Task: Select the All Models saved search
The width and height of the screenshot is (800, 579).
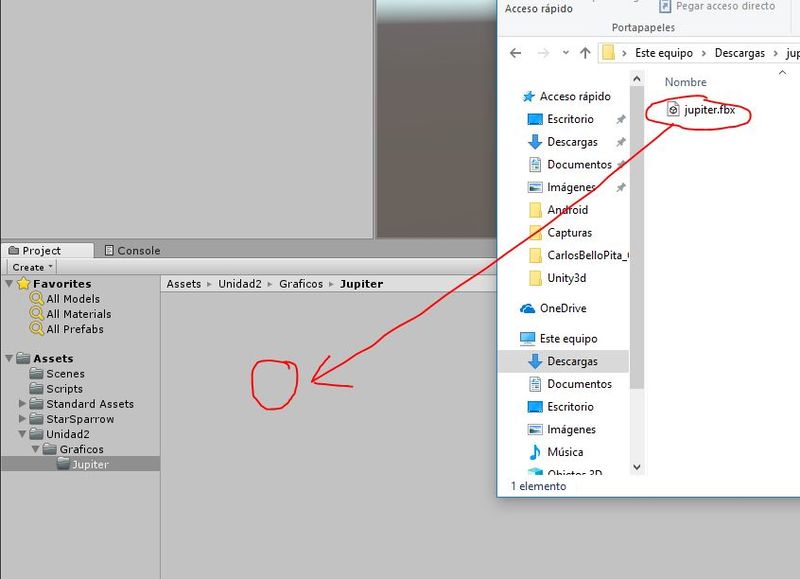Action: click(73, 299)
